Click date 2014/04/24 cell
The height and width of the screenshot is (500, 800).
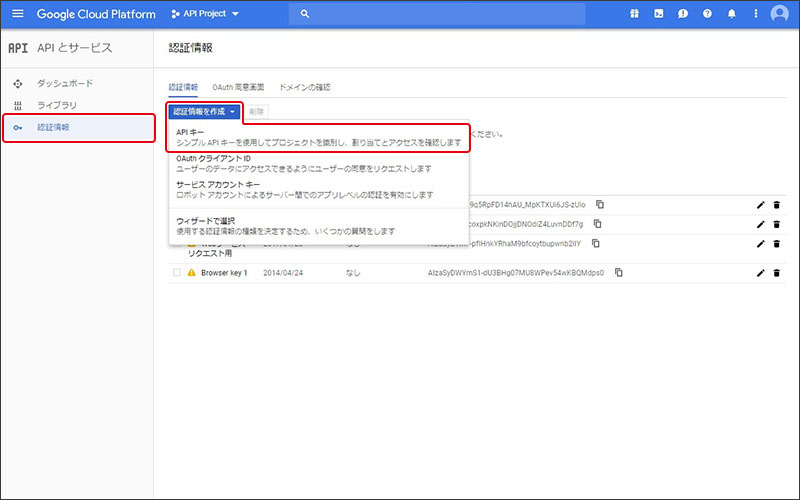coord(283,273)
